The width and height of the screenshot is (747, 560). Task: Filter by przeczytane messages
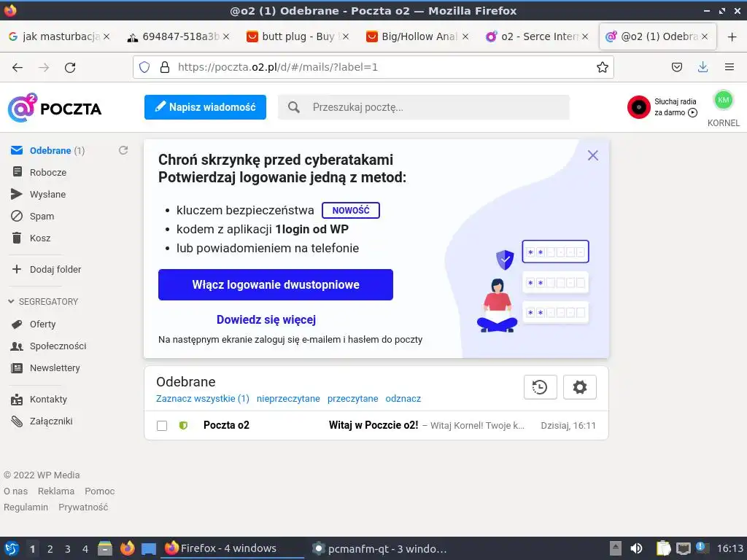point(352,399)
